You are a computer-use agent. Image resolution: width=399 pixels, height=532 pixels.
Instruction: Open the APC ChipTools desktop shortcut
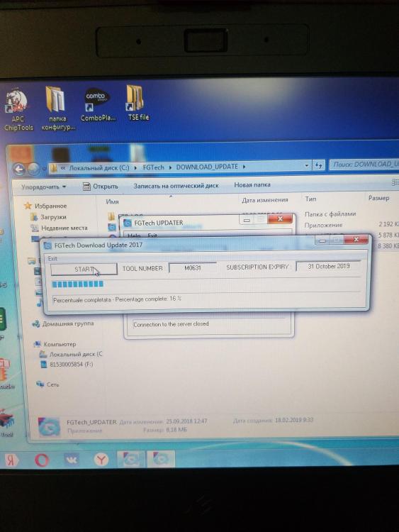pos(18,109)
